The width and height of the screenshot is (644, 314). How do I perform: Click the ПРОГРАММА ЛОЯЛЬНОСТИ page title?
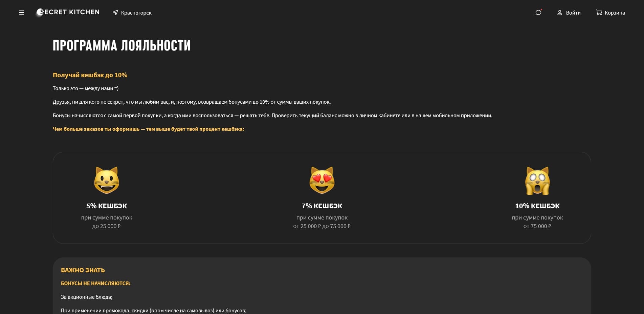pyautogui.click(x=121, y=45)
